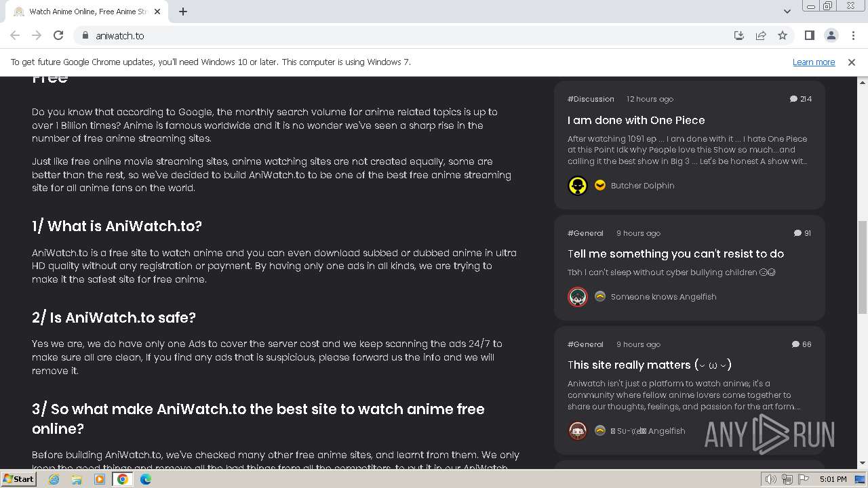868x488 pixels.
Task: Open the #Discussion tag on One Piece post
Action: (x=591, y=99)
